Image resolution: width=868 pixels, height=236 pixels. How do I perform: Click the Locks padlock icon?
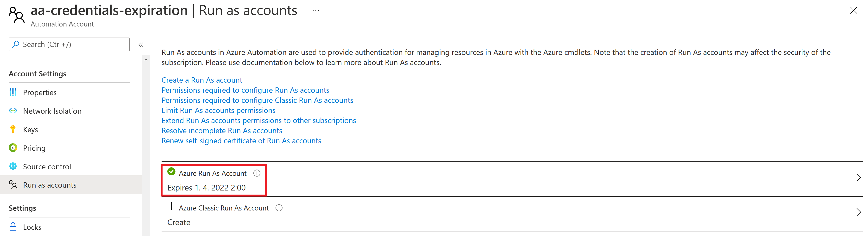point(13,227)
